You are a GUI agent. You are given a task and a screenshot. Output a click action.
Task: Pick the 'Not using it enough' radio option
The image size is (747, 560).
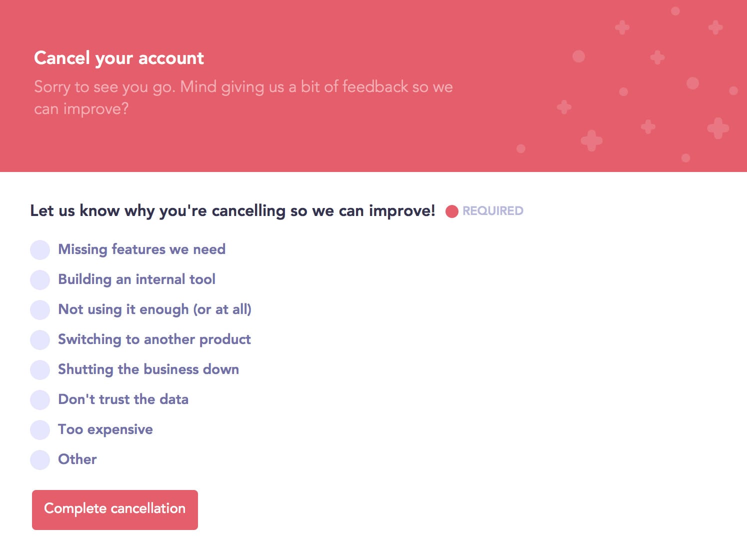tap(40, 309)
